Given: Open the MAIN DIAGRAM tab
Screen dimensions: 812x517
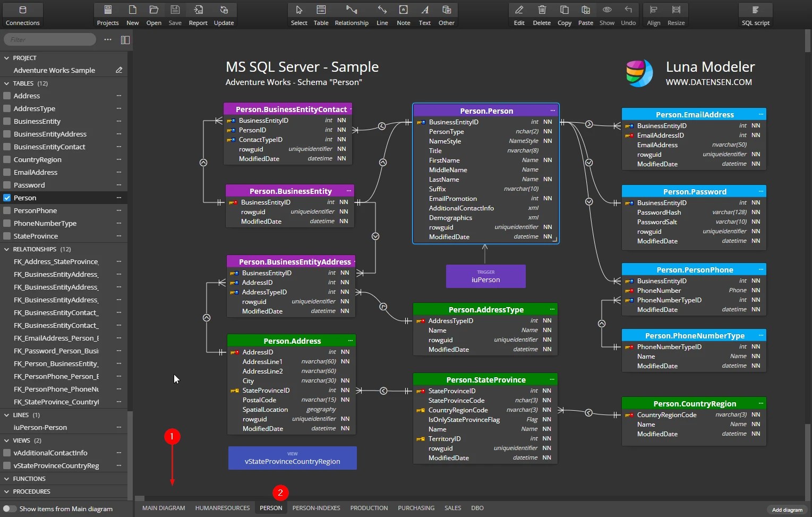Looking at the screenshot, I should pos(163,508).
